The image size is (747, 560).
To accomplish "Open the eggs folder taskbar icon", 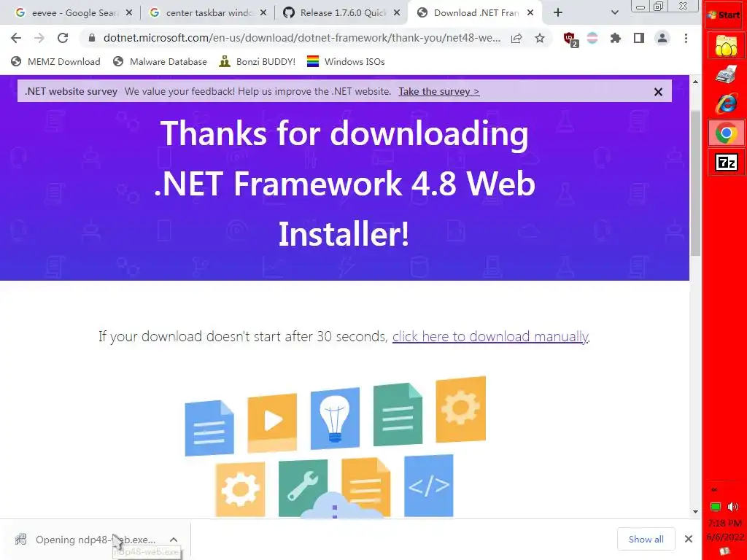I will point(726,46).
